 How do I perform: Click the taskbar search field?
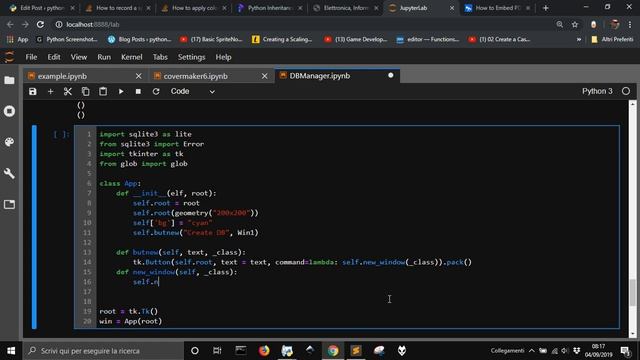104,351
